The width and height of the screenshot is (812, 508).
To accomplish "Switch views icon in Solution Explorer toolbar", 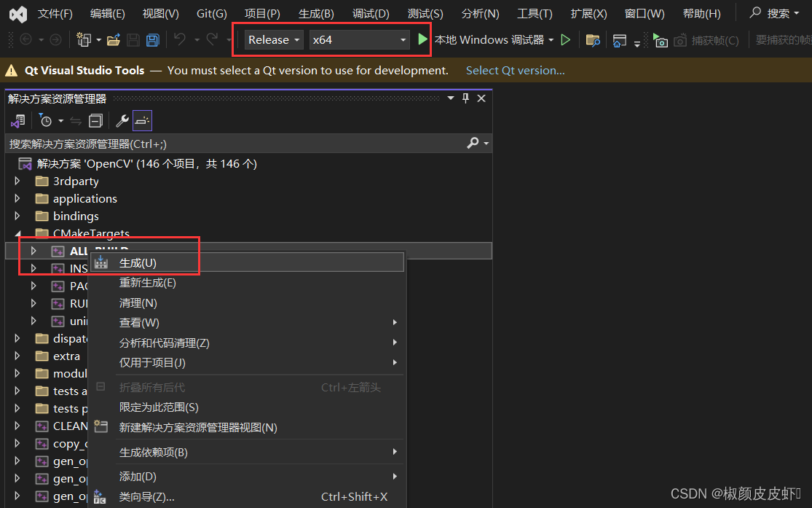I will (x=18, y=121).
